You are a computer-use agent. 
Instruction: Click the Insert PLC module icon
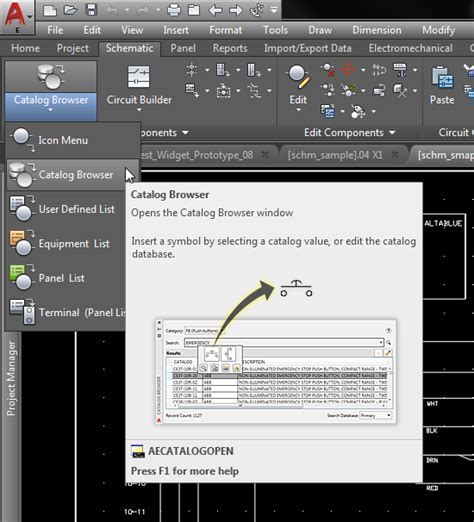(223, 70)
